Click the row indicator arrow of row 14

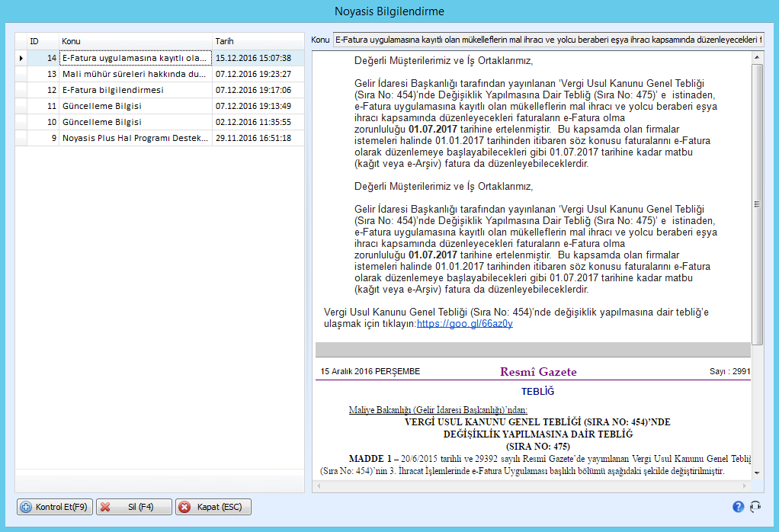[x=21, y=58]
